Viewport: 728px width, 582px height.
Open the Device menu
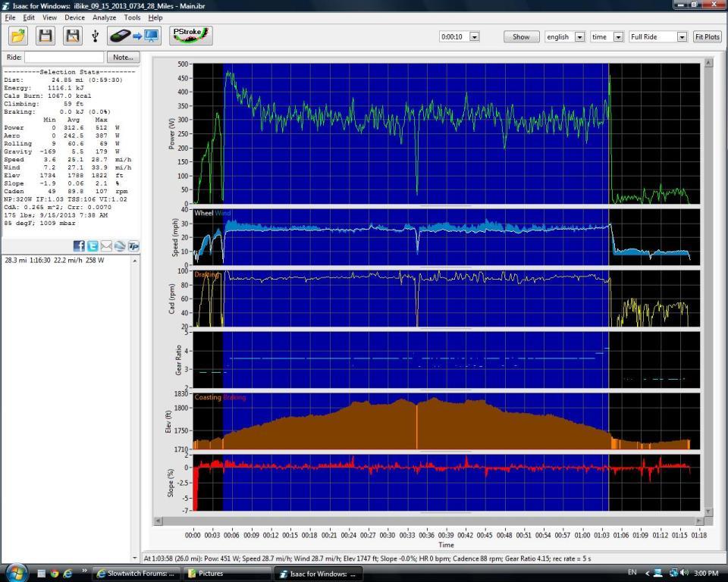[74, 17]
